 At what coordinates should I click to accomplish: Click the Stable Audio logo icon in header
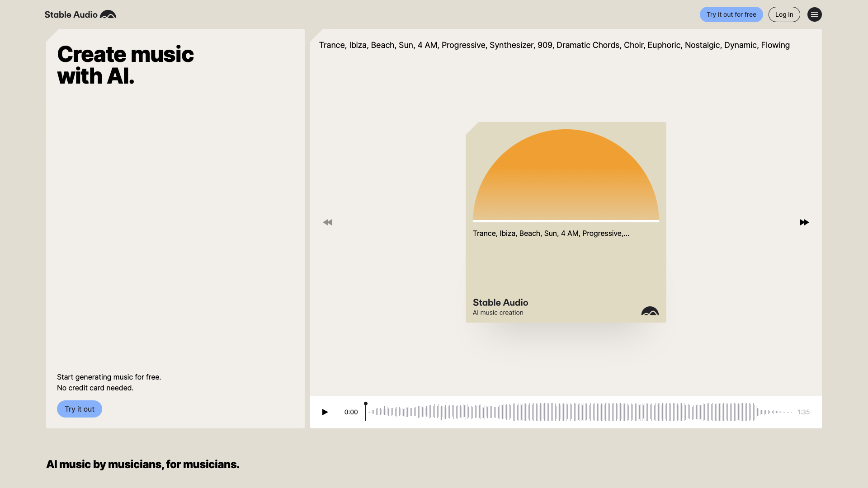pyautogui.click(x=108, y=14)
